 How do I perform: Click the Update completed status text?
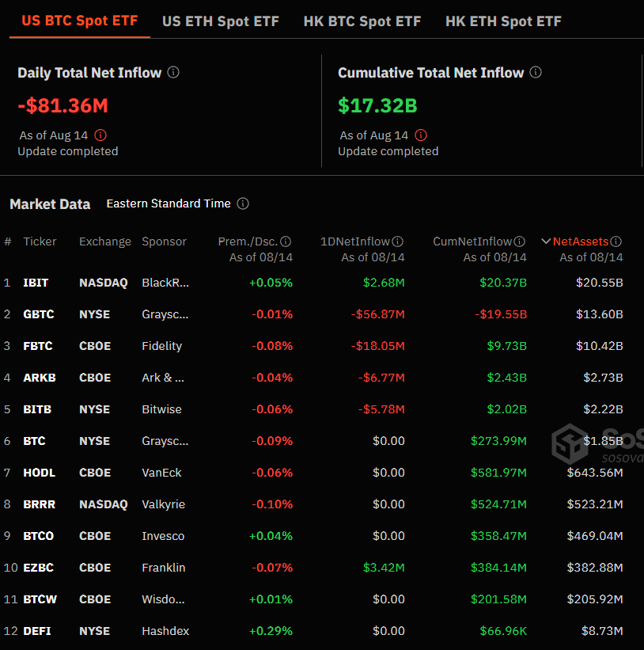point(67,151)
